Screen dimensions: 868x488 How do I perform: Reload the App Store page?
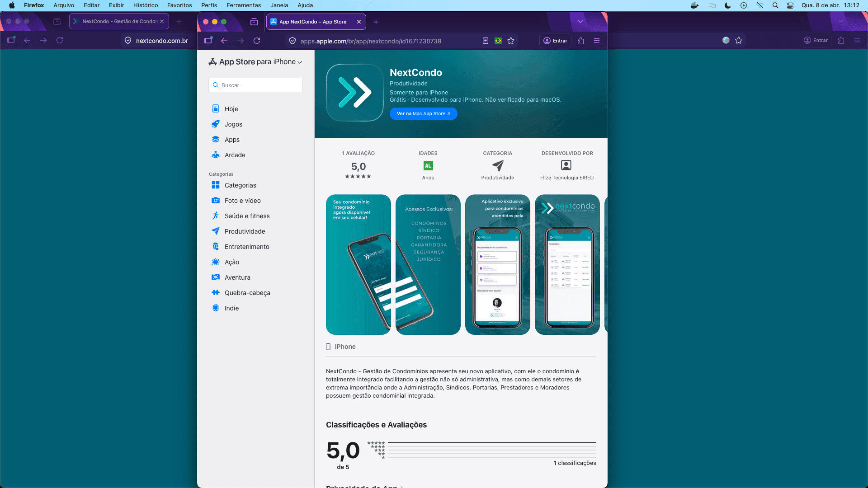[257, 41]
